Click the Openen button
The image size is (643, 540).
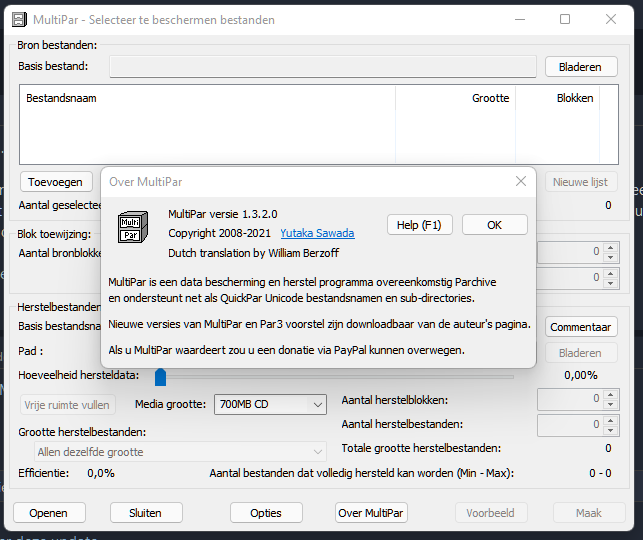[48, 513]
